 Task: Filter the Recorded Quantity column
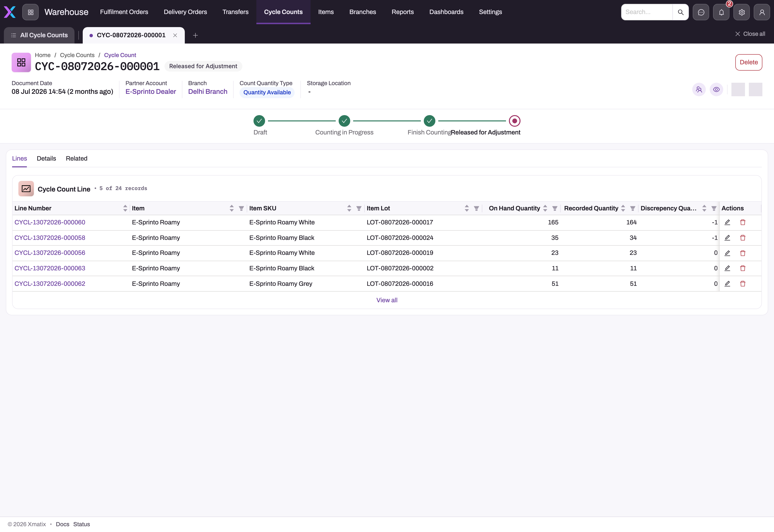pos(632,208)
